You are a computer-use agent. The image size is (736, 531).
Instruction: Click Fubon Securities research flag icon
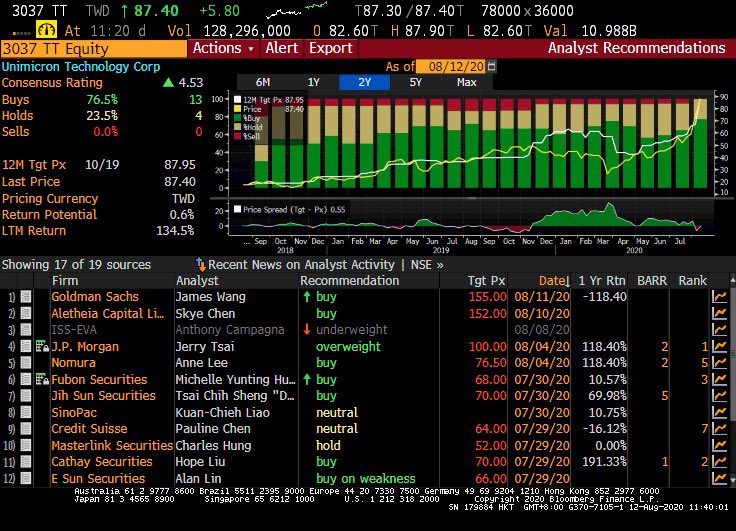click(42, 379)
